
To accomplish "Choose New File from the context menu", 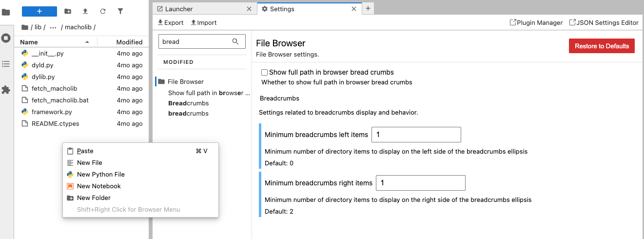I will point(140,163).
